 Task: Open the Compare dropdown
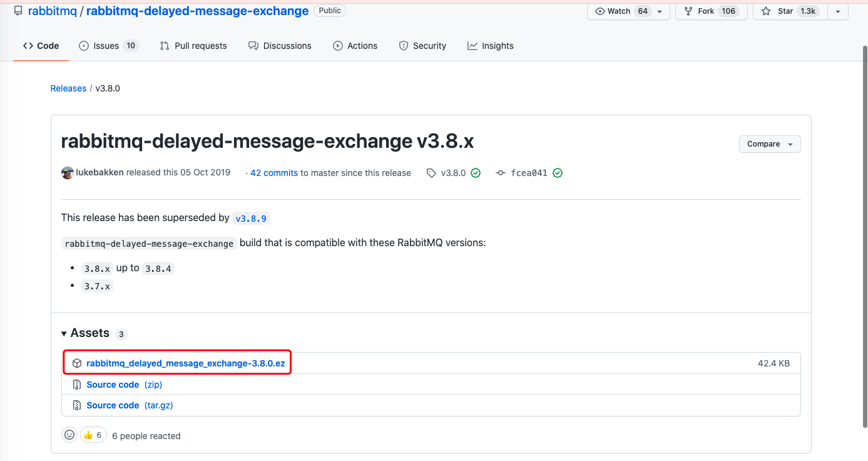(770, 144)
